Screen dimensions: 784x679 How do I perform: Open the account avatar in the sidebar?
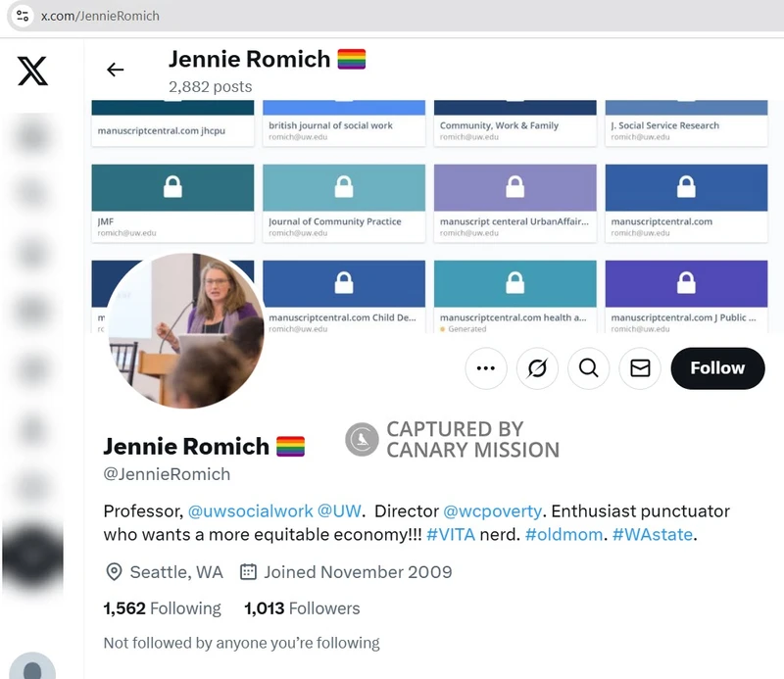coord(32,666)
